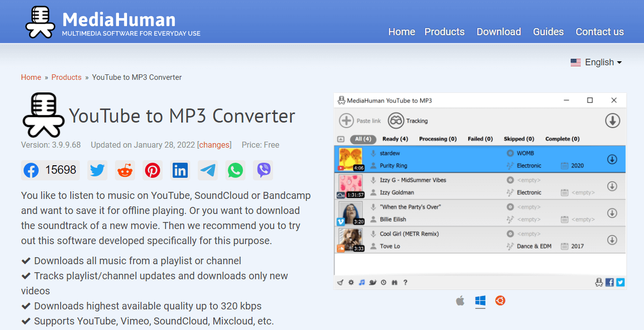Click the Tove Lo track thumbnail
The width and height of the screenshot is (644, 330).
coord(351,240)
